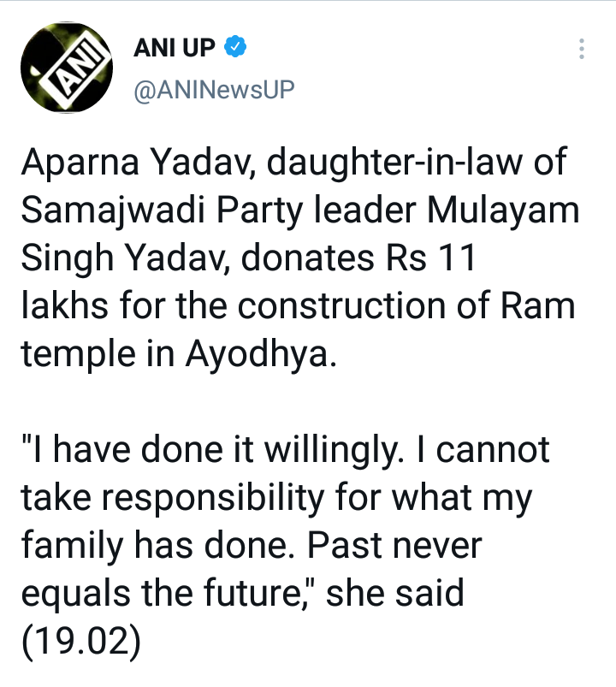Screen dimensions: 616x687
Task: Tap the words Singh Yadav in tweet
Action: pyautogui.click(x=128, y=258)
